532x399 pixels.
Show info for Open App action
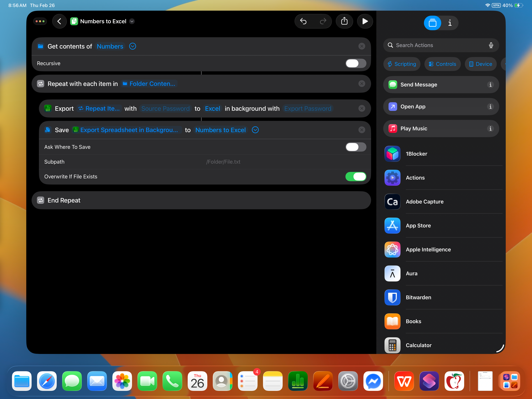coord(490,107)
